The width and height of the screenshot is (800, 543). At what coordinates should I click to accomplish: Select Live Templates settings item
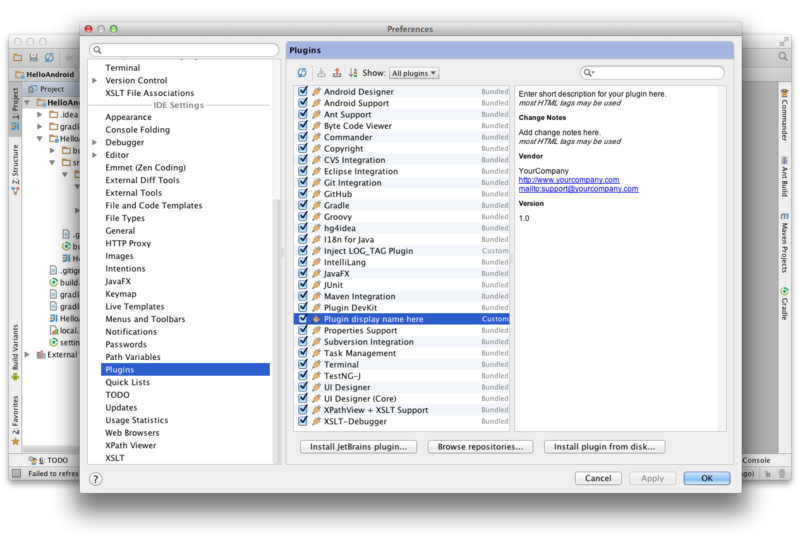click(135, 307)
